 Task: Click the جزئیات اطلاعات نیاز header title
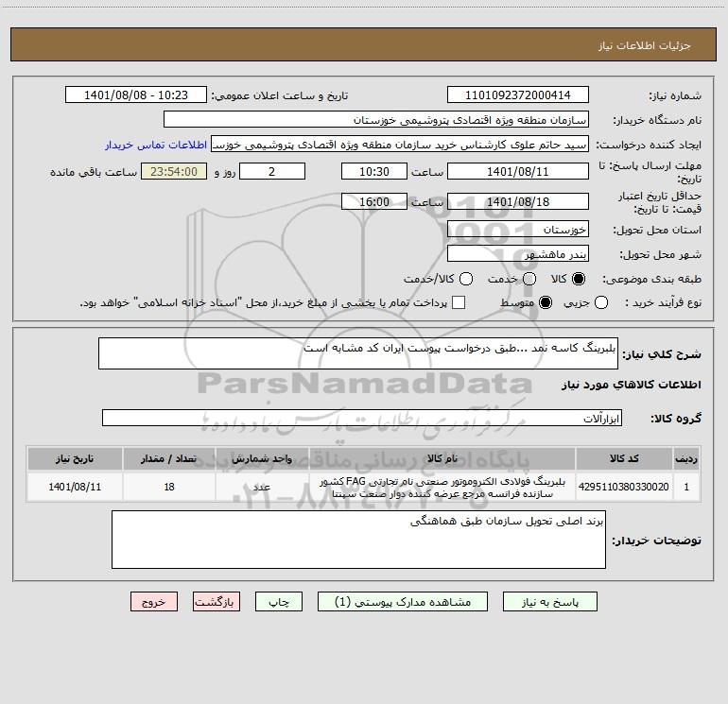pyautogui.click(x=645, y=45)
